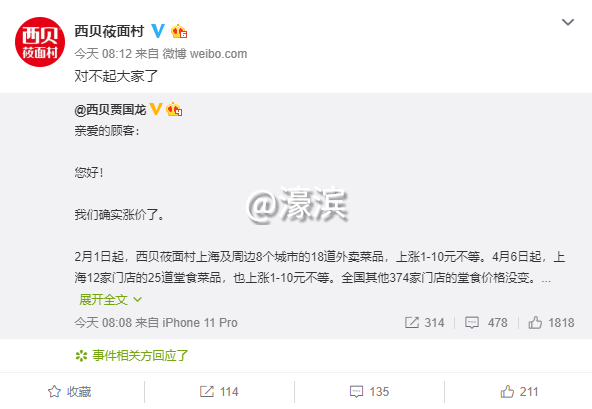Screen dimensions: 592x409
Task: Expand full text with 展开全文
Action: (110, 299)
